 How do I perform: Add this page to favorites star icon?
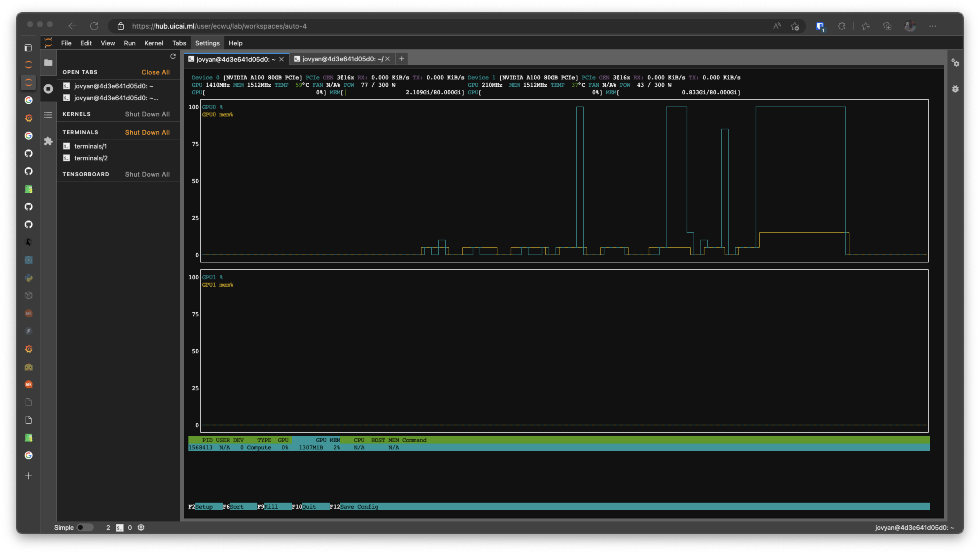point(795,26)
